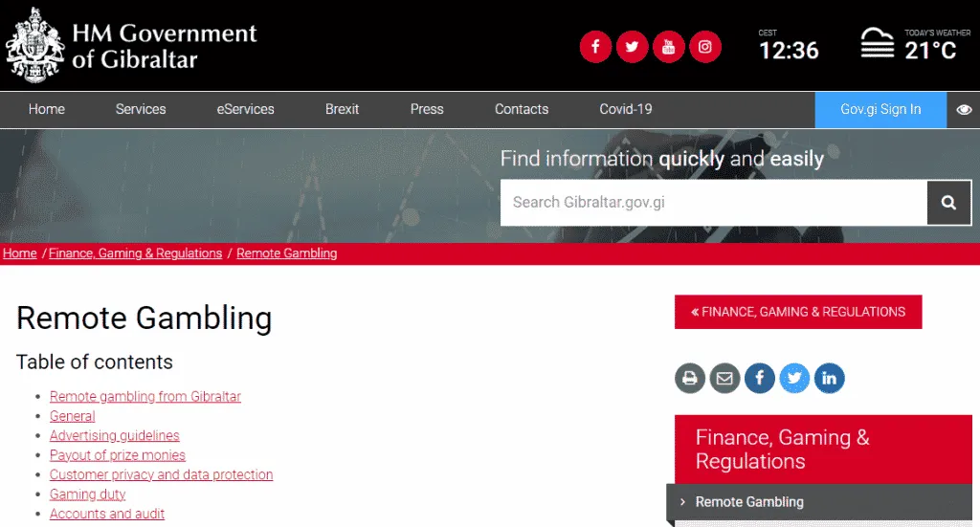This screenshot has height=527, width=980.
Task: Go back to Finance, Gaming & Regulations button
Action: click(x=797, y=312)
